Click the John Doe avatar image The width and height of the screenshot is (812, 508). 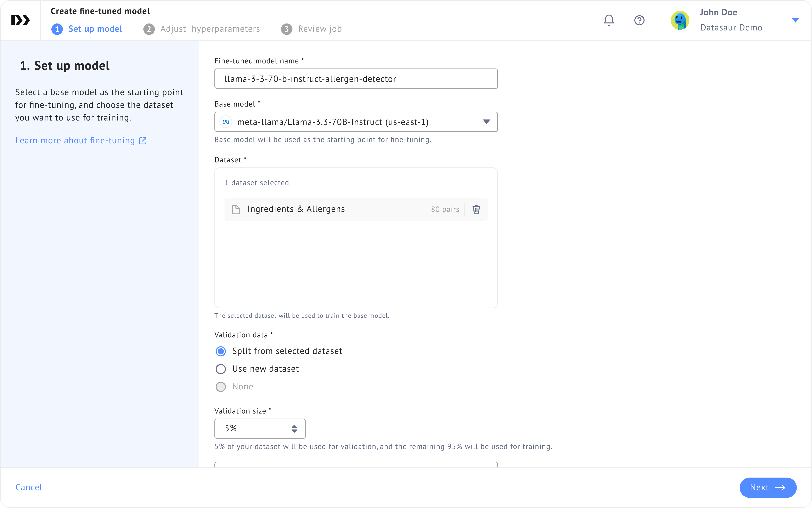coord(680,20)
